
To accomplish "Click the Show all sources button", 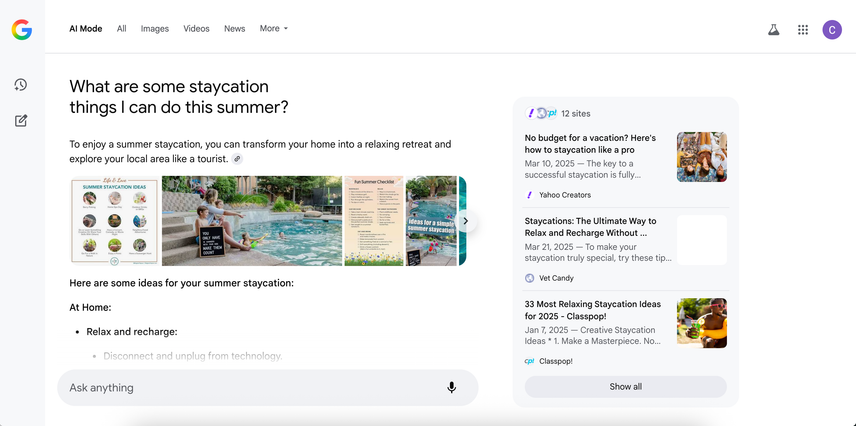I will [x=626, y=387].
